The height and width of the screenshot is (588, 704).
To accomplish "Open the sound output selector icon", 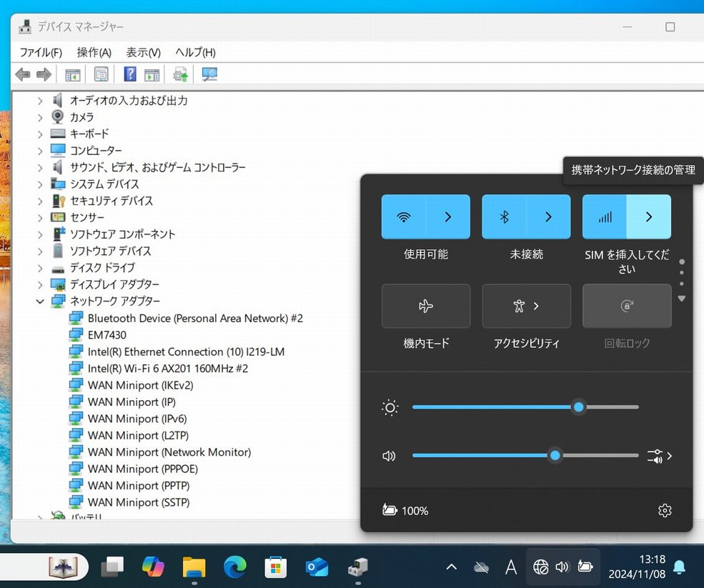I will coord(659,456).
